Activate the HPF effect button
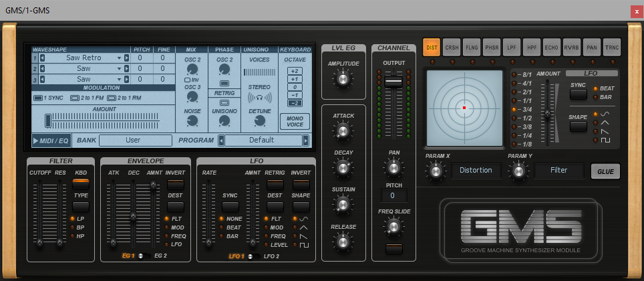The width and height of the screenshot is (644, 281). coord(532,48)
